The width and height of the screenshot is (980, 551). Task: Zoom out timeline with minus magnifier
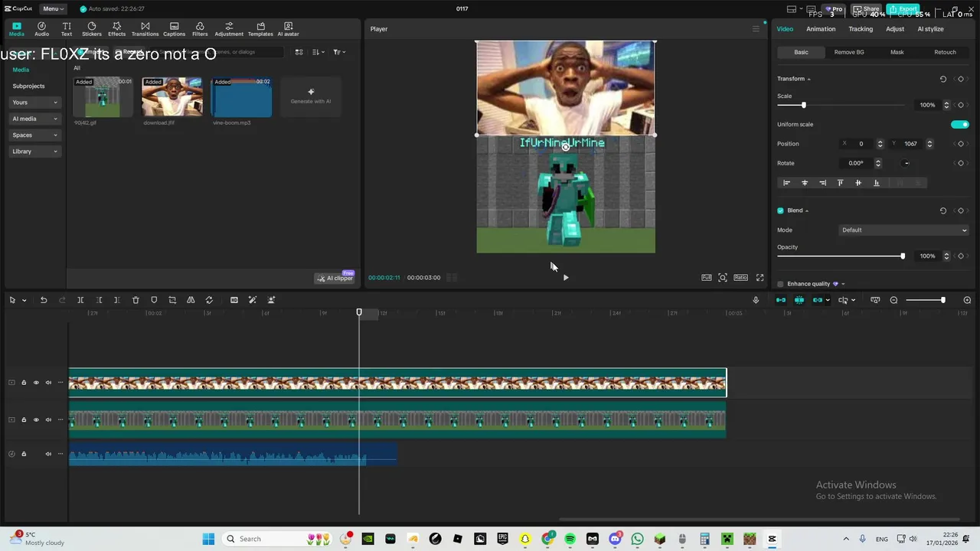pos(893,300)
